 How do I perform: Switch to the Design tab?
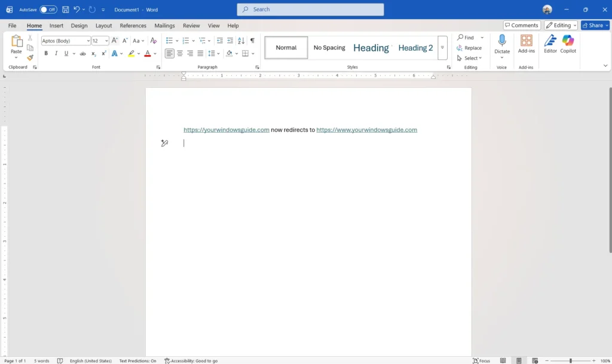79,25
